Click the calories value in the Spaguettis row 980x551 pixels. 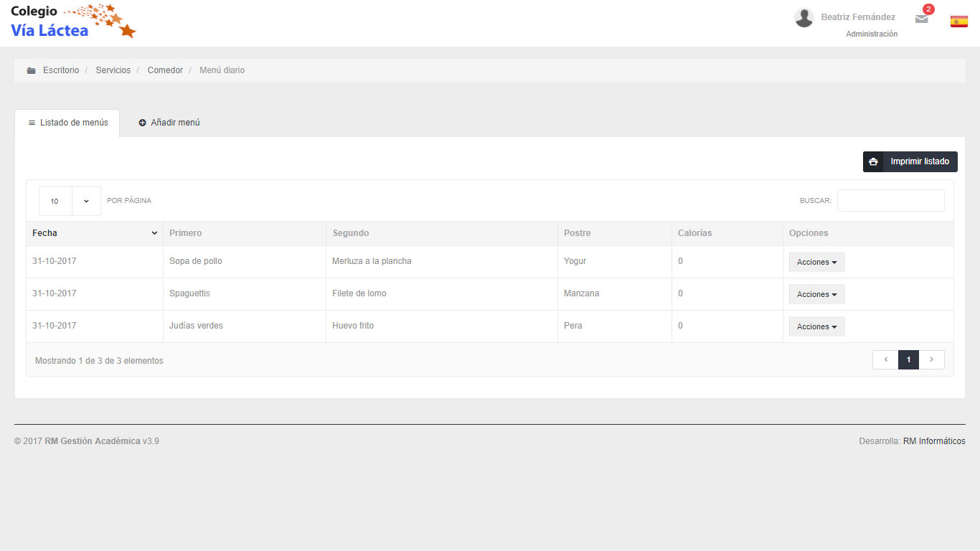[x=680, y=293]
